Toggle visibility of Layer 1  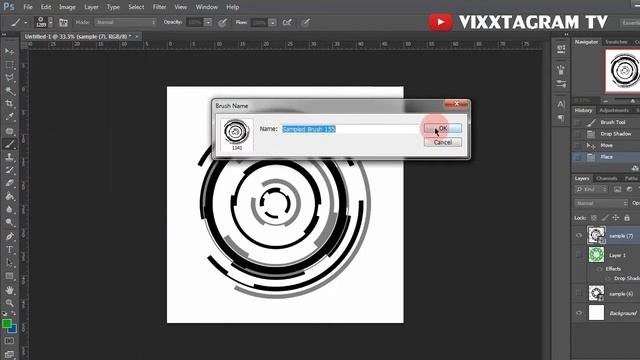(x=579, y=255)
